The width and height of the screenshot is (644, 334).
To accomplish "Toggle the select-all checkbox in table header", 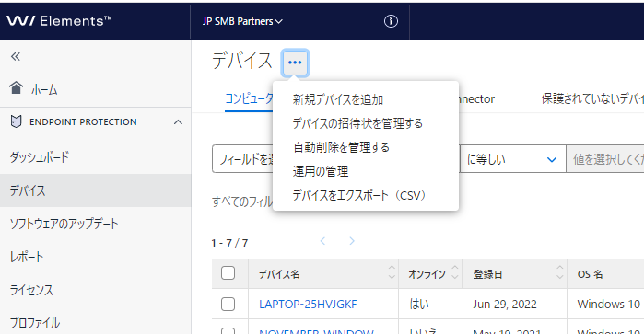I will pos(228,273).
